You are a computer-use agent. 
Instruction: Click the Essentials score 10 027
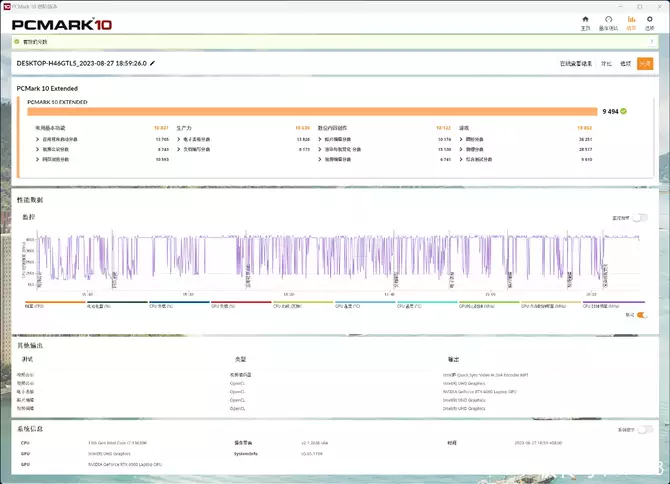click(161, 128)
